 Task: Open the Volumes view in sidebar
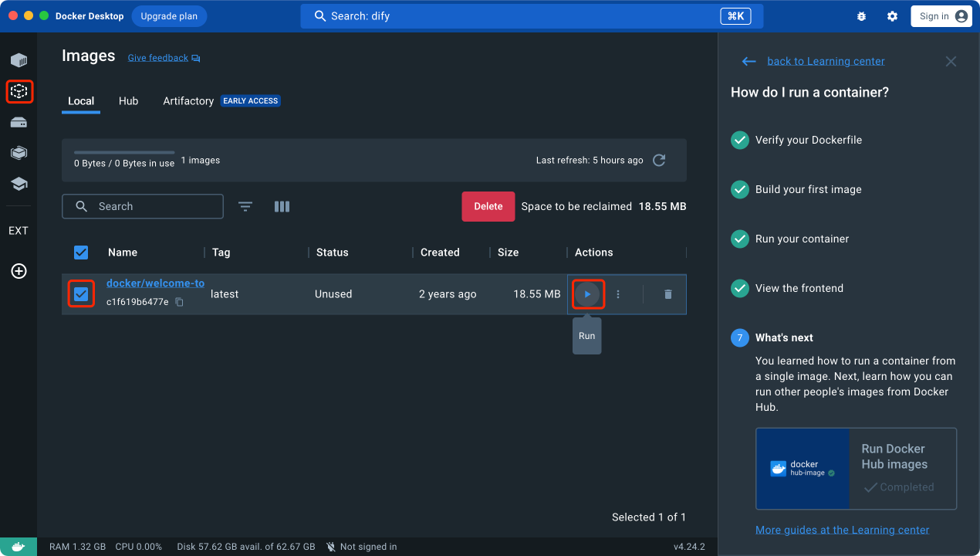click(19, 122)
